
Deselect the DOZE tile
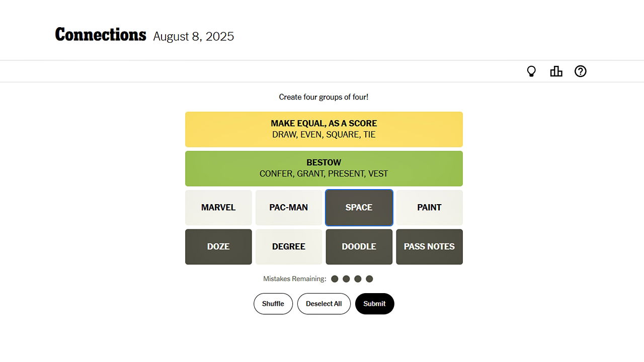pos(218,246)
